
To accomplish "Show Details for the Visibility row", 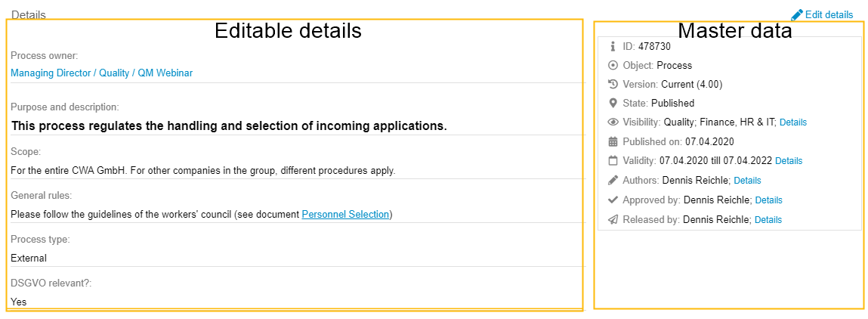I will click(x=793, y=122).
